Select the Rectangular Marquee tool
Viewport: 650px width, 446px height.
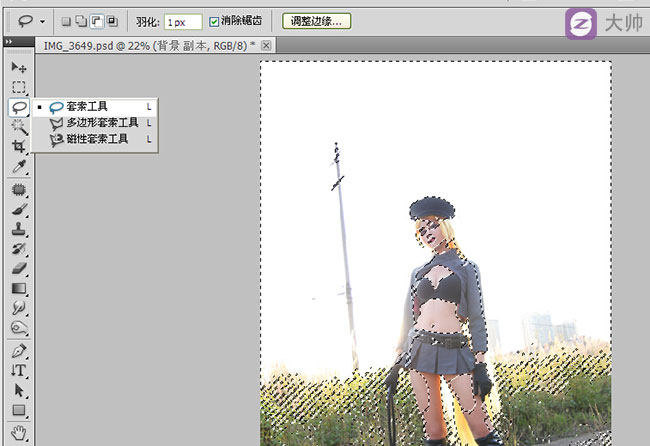tap(19, 87)
